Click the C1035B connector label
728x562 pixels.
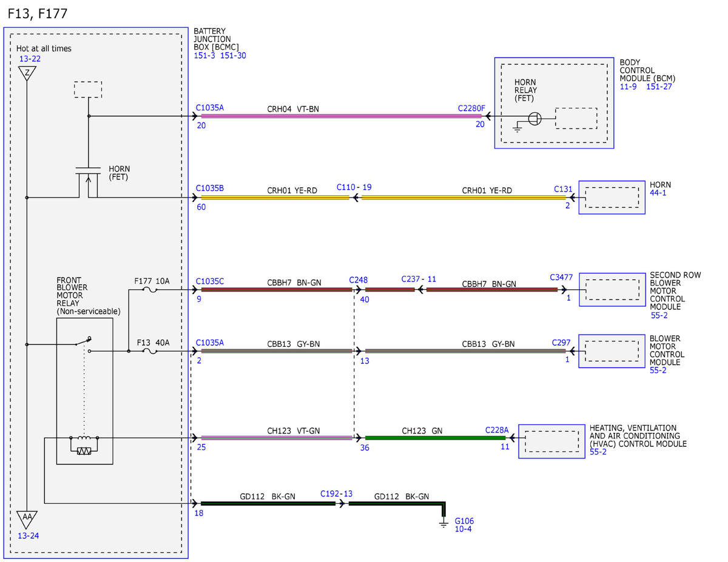[x=209, y=189]
